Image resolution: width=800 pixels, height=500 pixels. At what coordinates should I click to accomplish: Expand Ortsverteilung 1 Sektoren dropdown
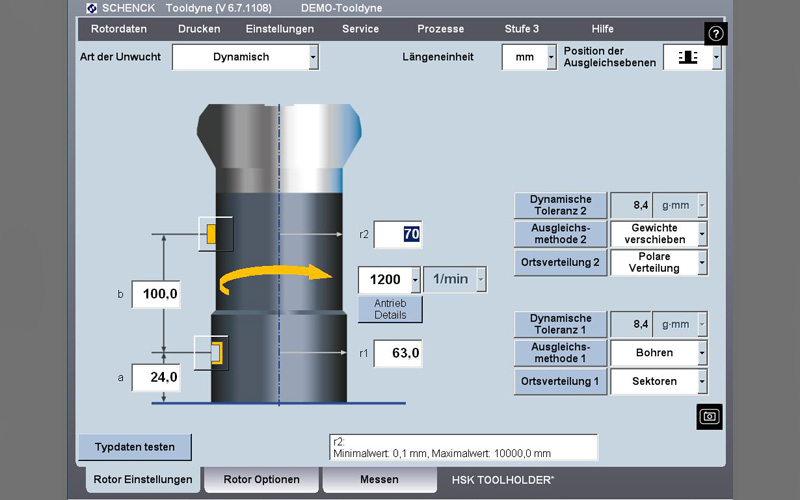click(702, 381)
